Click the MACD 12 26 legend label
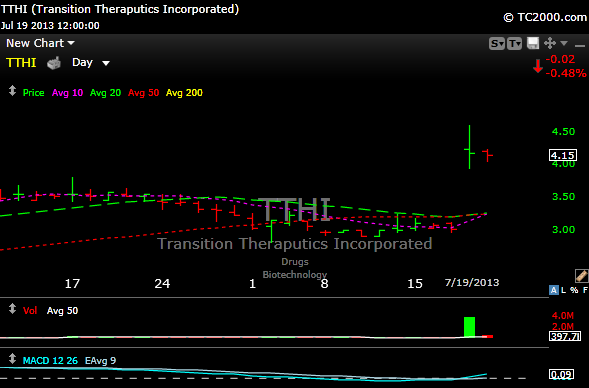 click(x=50, y=361)
